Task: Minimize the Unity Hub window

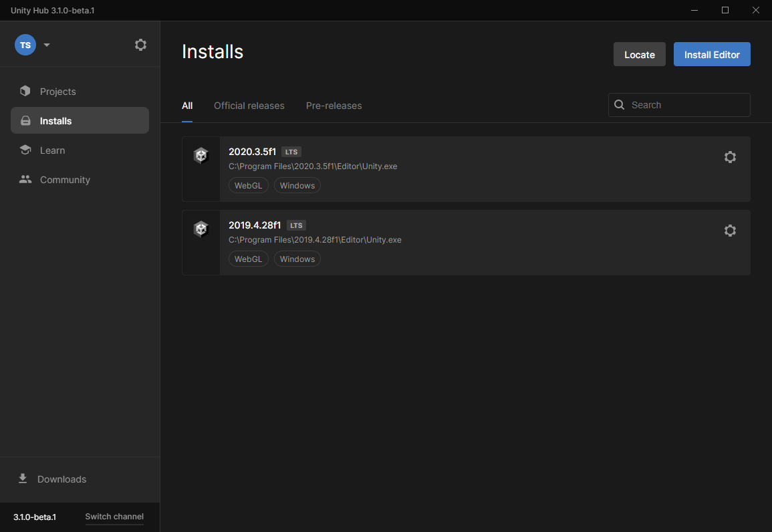Action: tap(694, 10)
